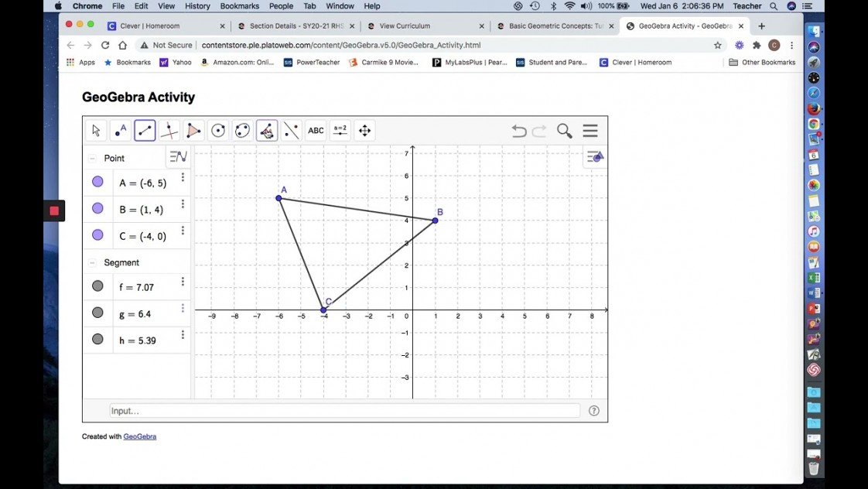This screenshot has width=868, height=489.
Task: Select the Ellipse tool
Action: point(242,131)
